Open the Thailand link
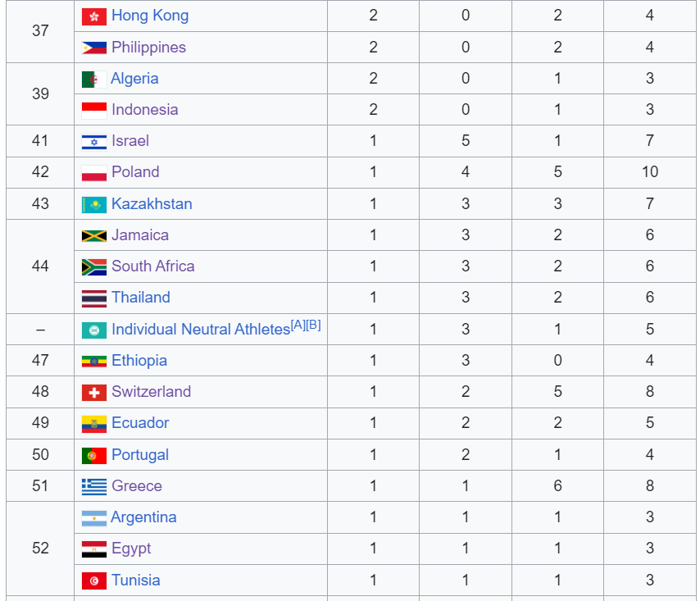The image size is (700, 601). pyautogui.click(x=141, y=298)
